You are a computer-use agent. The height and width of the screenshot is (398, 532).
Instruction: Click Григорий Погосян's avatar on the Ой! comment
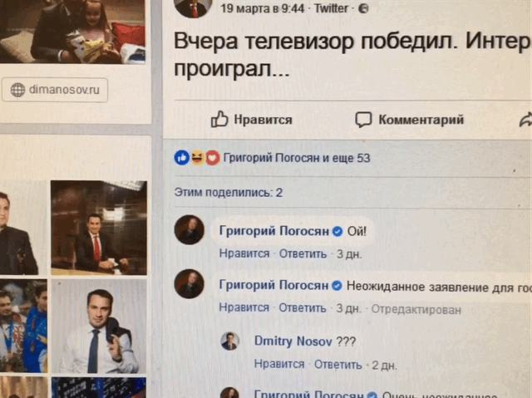pos(190,230)
